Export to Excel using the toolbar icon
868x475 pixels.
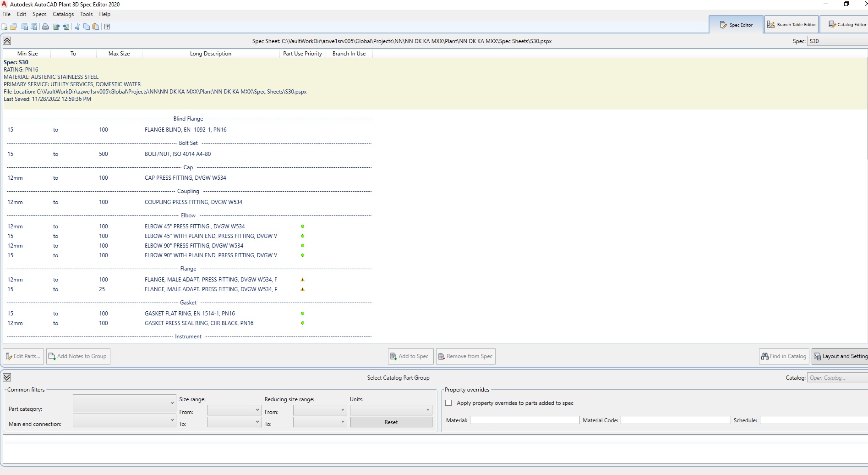(56, 27)
